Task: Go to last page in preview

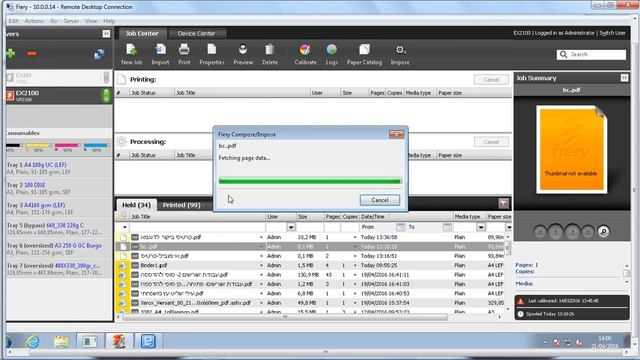Action: [588, 232]
